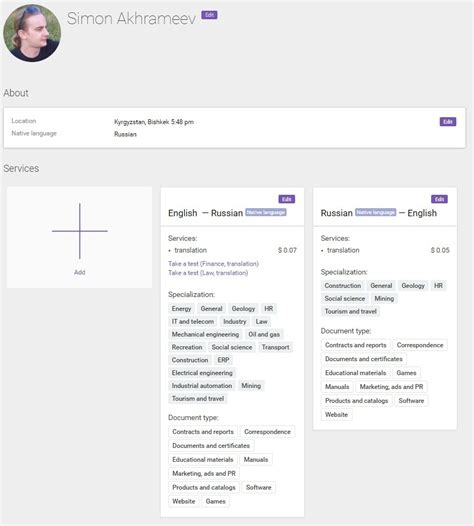Click the Add label under the plus
Viewport: 474px width, 526px height.
(80, 272)
